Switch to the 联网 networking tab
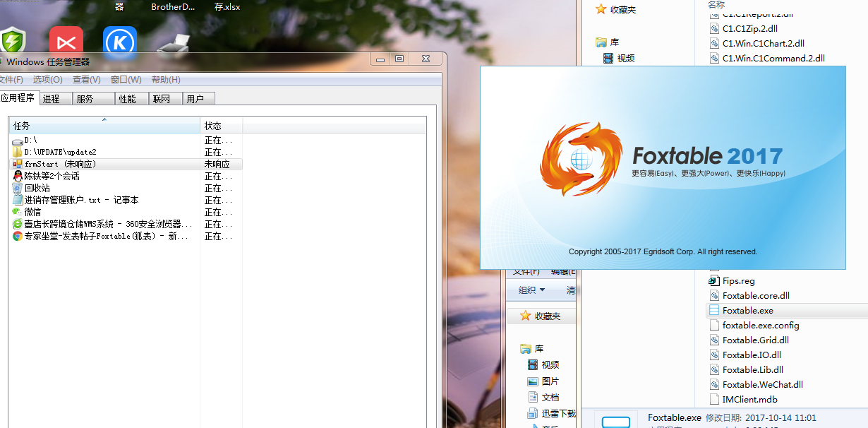 (165, 99)
